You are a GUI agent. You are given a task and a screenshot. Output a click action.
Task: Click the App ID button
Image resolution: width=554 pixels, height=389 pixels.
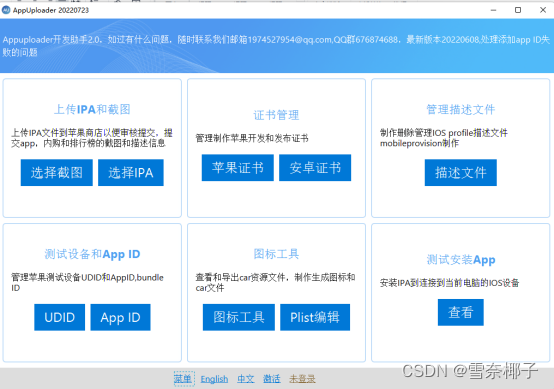click(x=120, y=317)
